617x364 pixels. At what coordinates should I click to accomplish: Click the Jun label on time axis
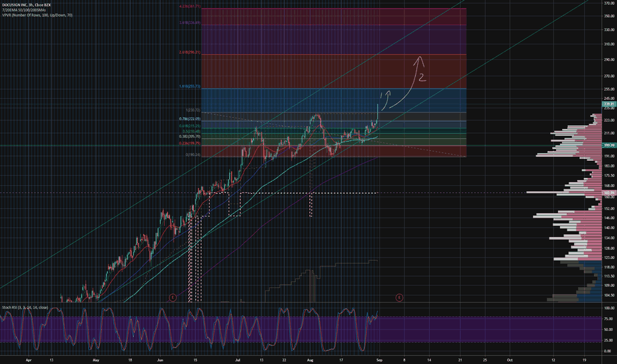(160, 359)
